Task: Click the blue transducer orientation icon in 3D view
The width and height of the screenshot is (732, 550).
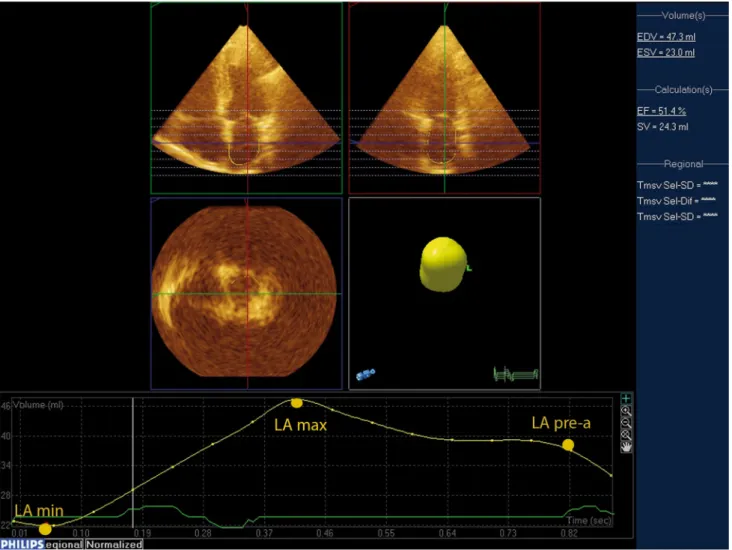Action: pyautogui.click(x=366, y=374)
